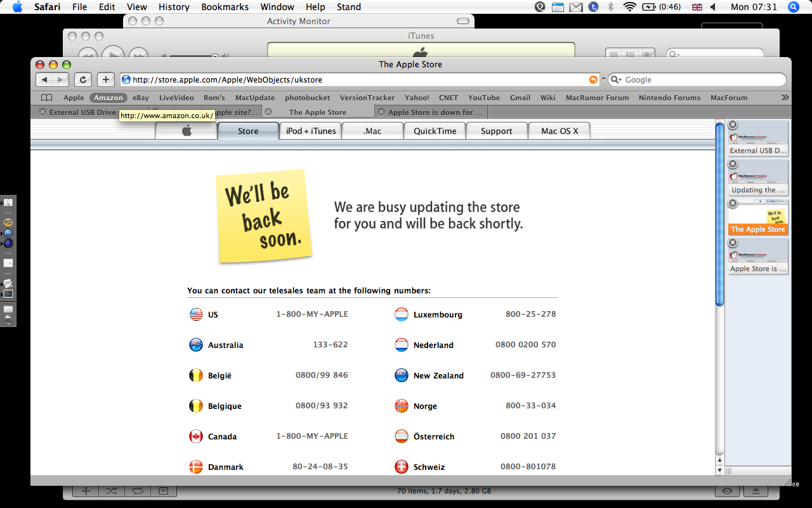Open the bookmarks library book icon

[46, 98]
